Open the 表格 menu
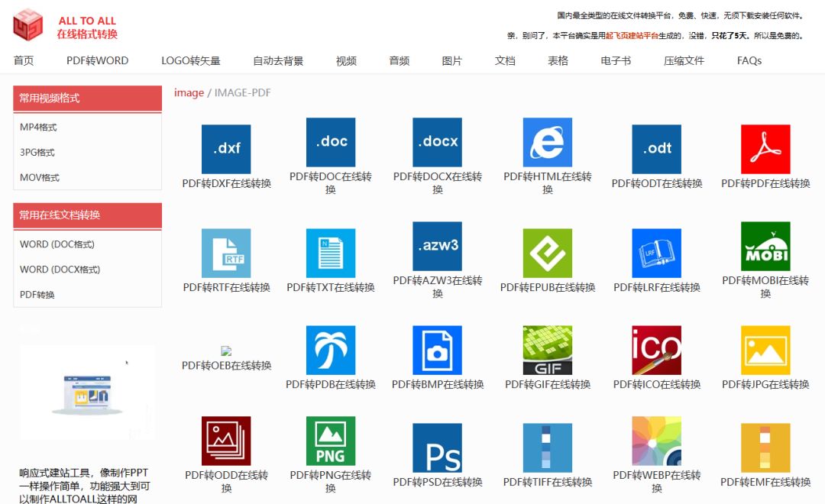Image resolution: width=825 pixels, height=504 pixels. click(558, 60)
